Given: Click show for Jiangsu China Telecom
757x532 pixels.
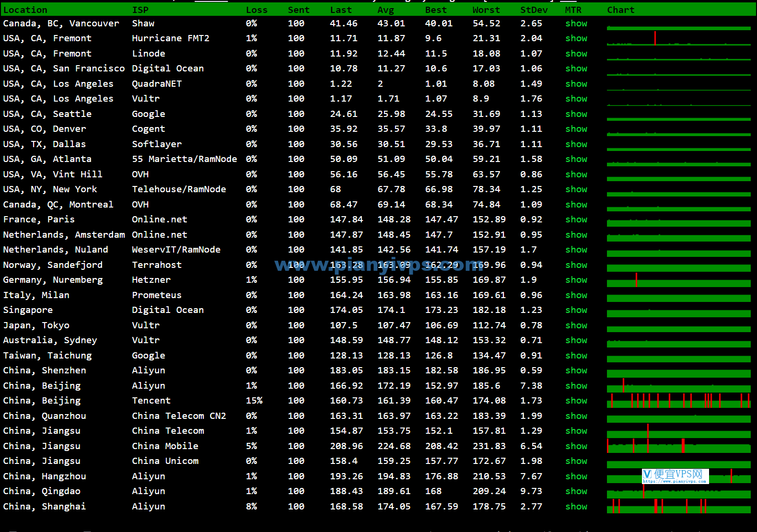Looking at the screenshot, I should pos(576,431).
